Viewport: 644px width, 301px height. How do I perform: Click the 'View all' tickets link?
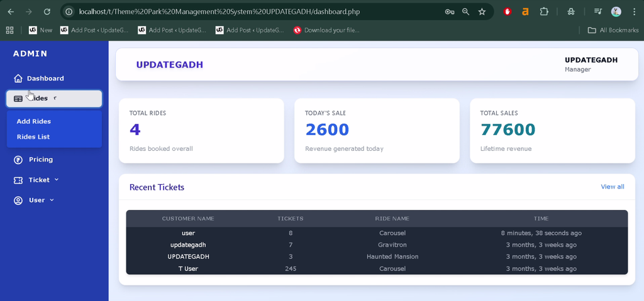click(x=613, y=187)
